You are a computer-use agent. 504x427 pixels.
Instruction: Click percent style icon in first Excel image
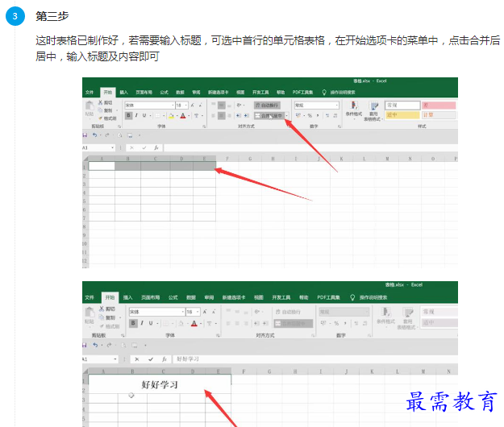pyautogui.click(x=310, y=115)
